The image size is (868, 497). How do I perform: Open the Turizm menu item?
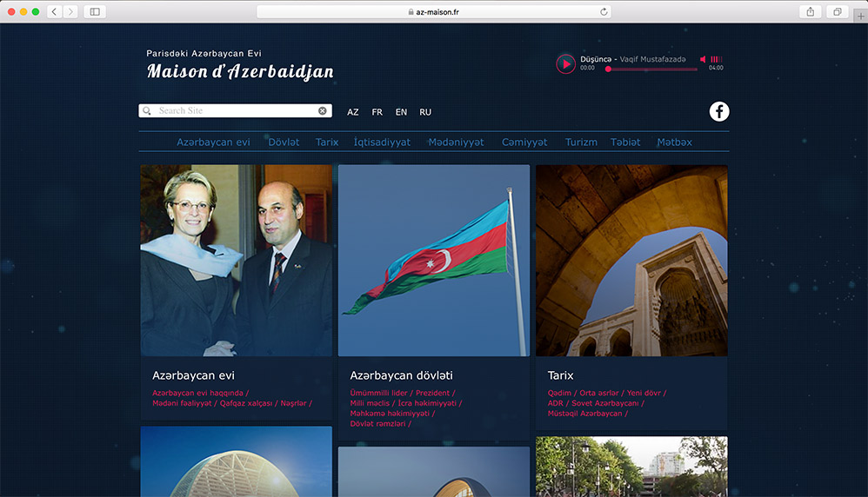581,142
